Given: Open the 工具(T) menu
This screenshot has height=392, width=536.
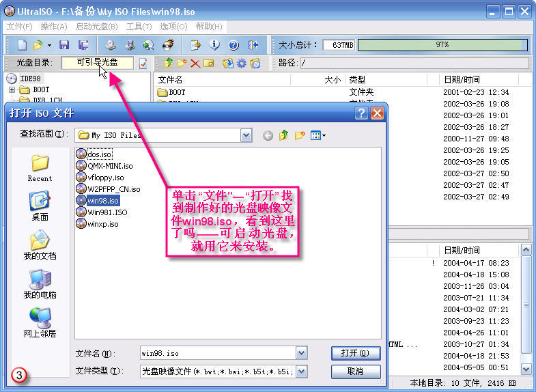Looking at the screenshot, I should click(x=139, y=27).
